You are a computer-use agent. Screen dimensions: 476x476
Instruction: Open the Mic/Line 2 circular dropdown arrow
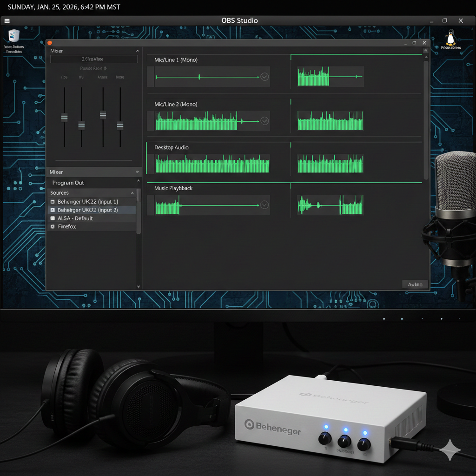coord(264,121)
